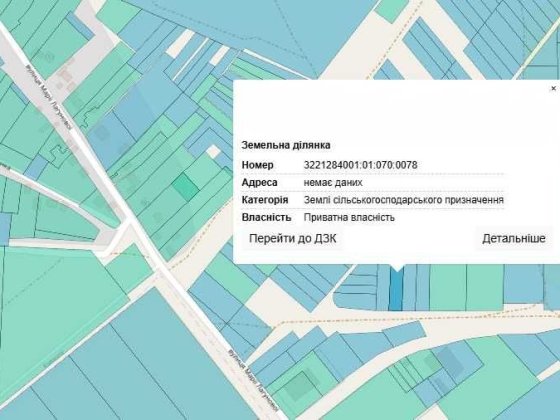Close the land parcel info popup

coord(553,88)
